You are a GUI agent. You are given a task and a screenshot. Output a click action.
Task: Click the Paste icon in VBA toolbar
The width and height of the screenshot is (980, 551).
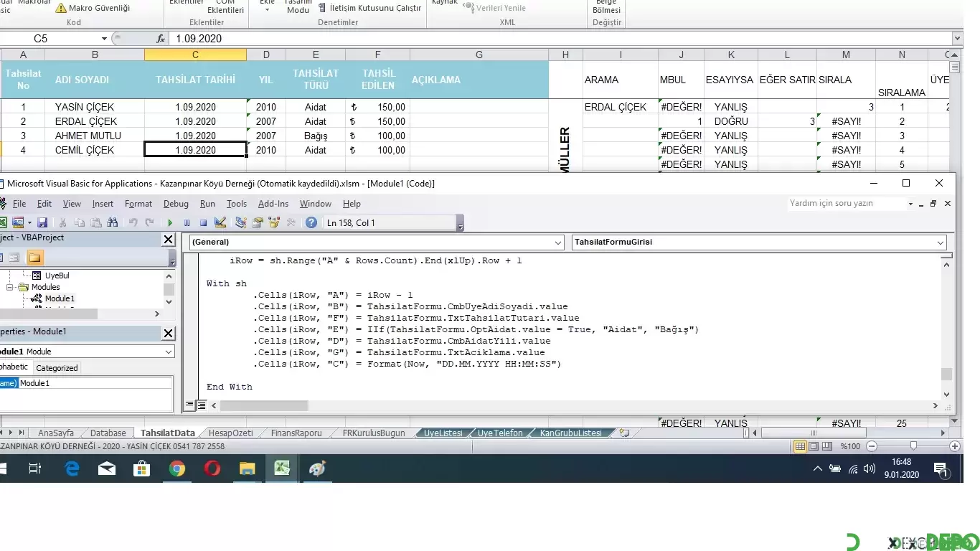(95, 222)
